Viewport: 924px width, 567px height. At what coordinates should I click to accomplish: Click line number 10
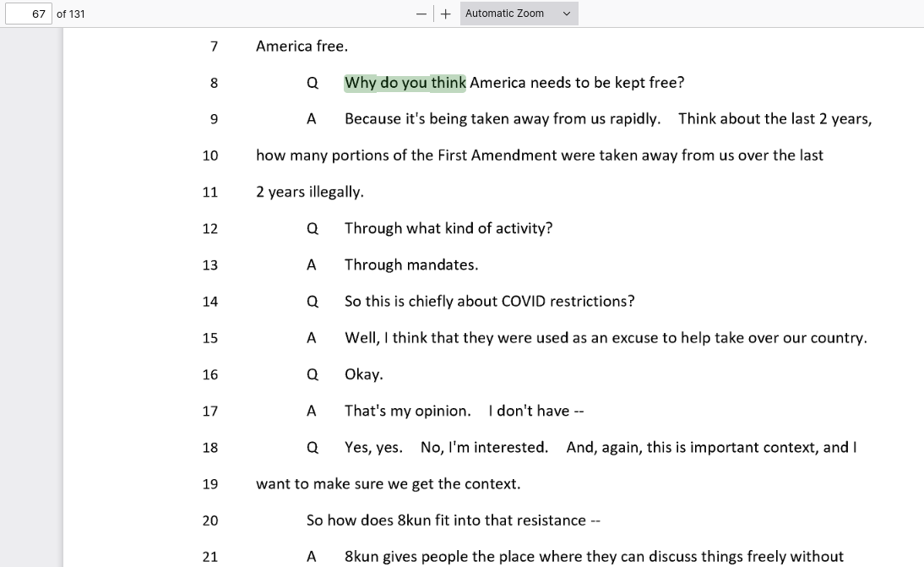(210, 156)
